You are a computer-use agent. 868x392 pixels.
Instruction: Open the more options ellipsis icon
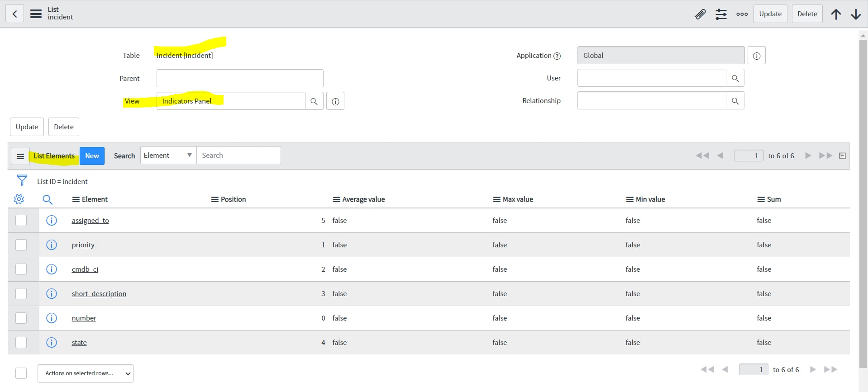[x=742, y=14]
